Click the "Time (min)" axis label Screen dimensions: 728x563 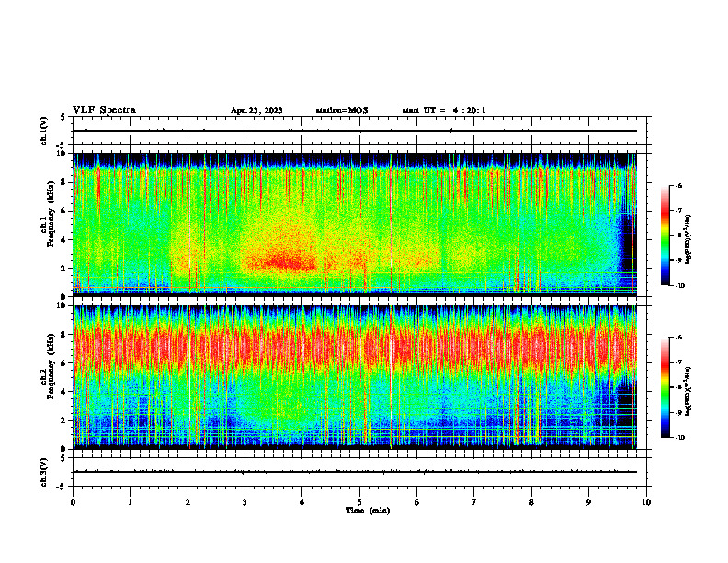click(368, 511)
